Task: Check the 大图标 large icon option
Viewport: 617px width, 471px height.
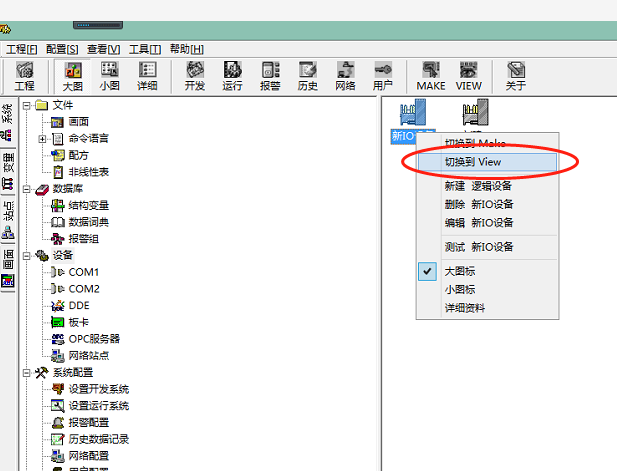Action: pyautogui.click(x=460, y=272)
